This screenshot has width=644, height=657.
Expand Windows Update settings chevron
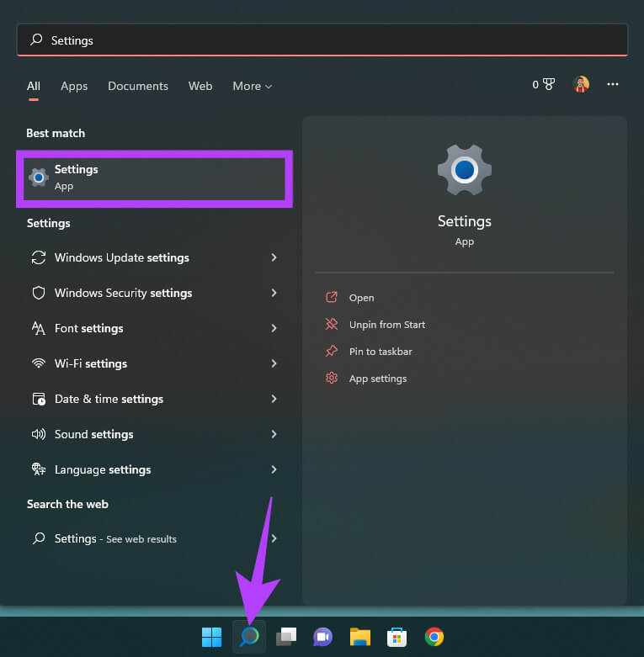274,257
